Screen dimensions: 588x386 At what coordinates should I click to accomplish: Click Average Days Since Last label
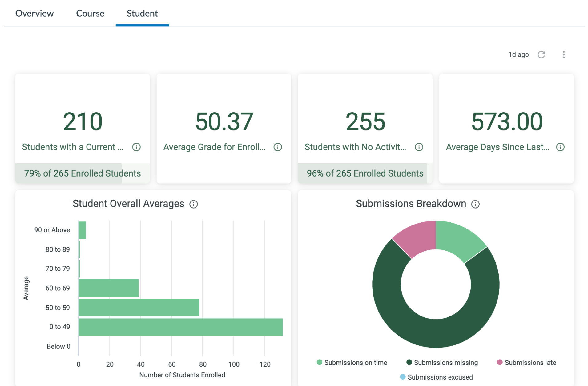tap(497, 147)
